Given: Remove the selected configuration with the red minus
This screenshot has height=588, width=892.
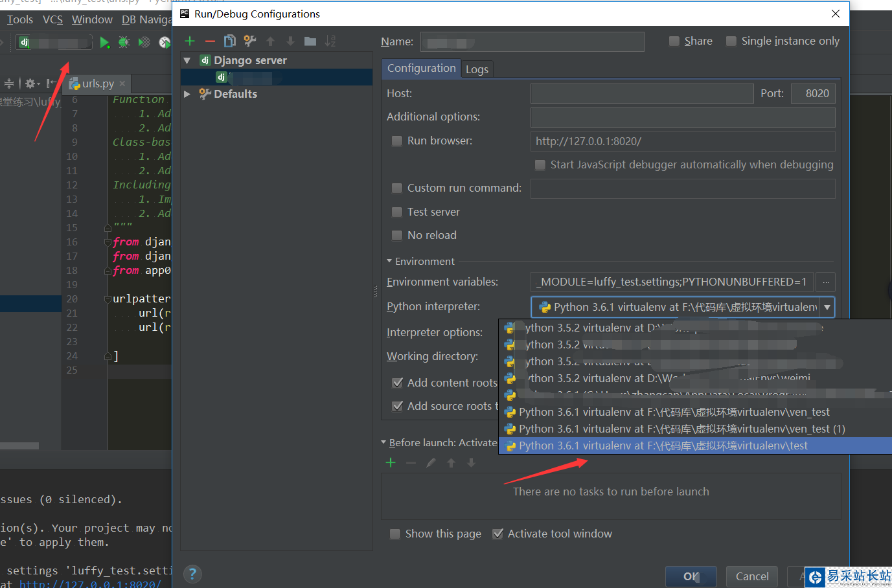Looking at the screenshot, I should click(x=210, y=41).
